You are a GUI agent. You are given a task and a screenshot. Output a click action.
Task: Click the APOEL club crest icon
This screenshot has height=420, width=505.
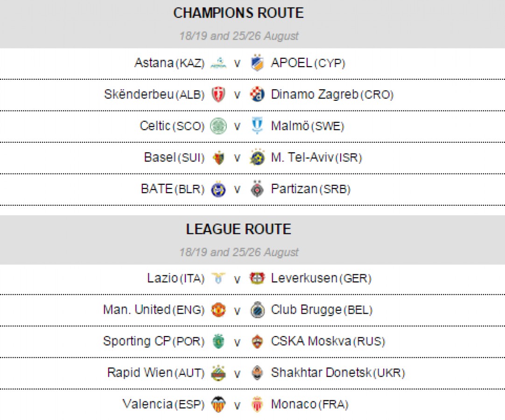(257, 63)
